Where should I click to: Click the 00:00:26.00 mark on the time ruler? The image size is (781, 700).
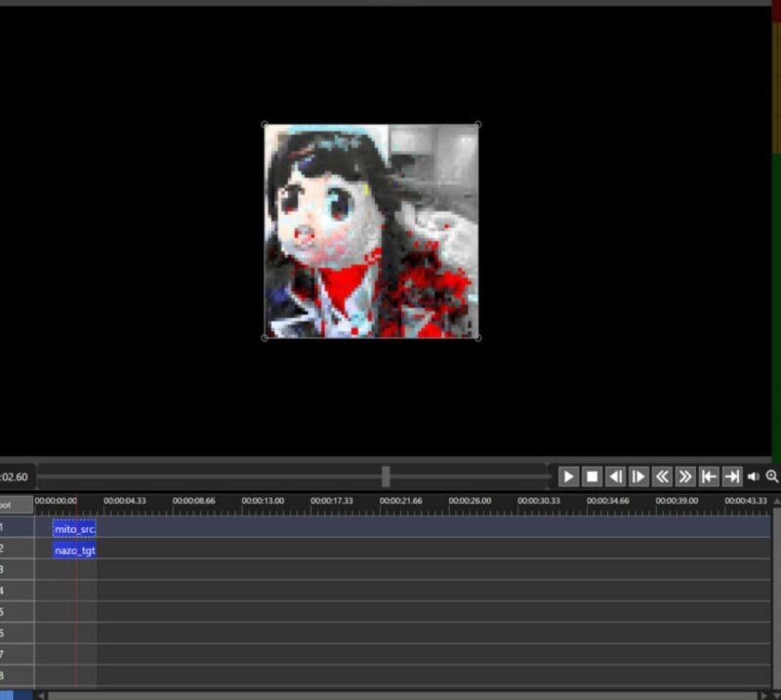[470, 501]
